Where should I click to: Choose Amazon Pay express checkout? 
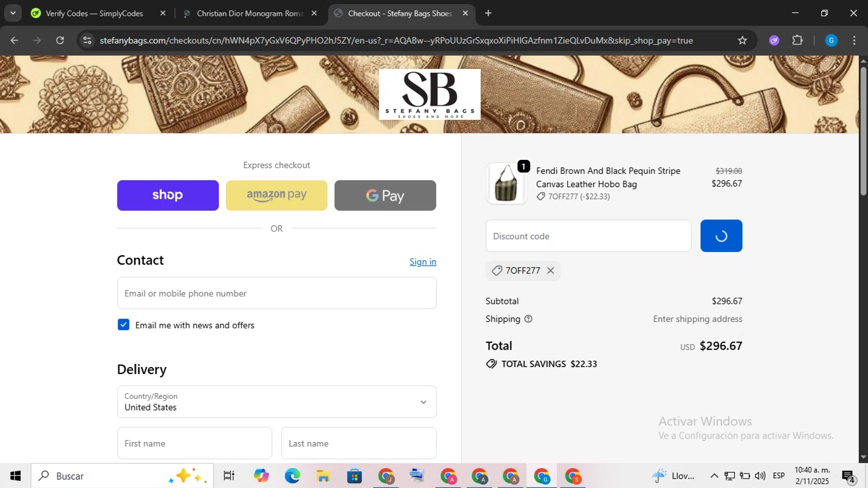point(277,195)
